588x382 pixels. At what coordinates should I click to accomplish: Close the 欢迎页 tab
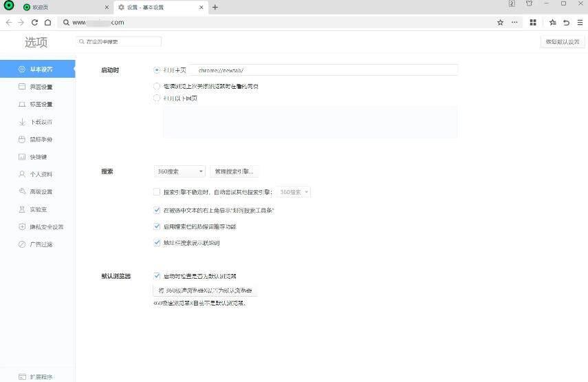(107, 7)
